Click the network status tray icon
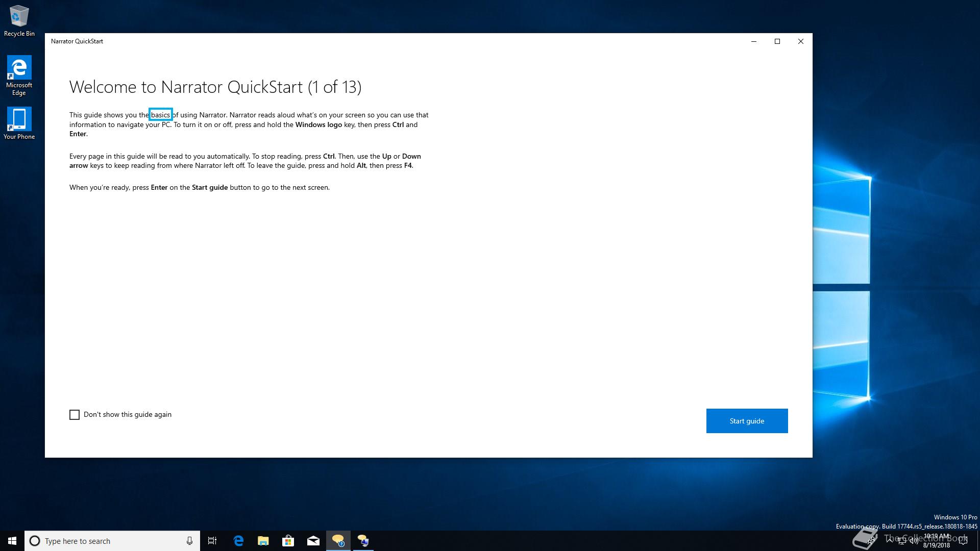 902,541
